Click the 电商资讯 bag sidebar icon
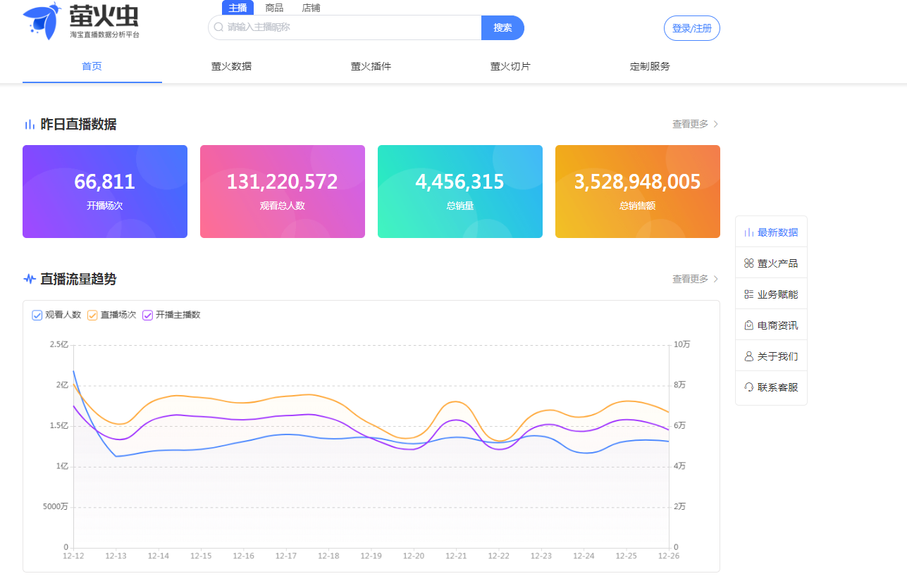907x588 pixels. (749, 325)
